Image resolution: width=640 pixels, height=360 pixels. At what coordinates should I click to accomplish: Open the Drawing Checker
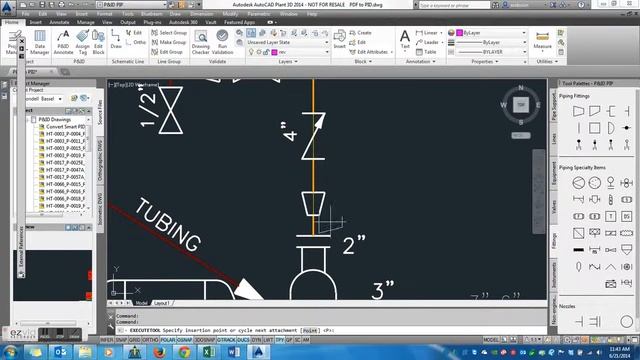(x=200, y=42)
